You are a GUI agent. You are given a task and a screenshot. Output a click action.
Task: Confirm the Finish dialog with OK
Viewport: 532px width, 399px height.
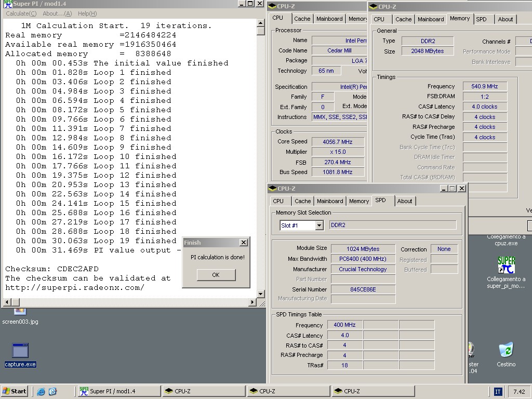coord(216,275)
